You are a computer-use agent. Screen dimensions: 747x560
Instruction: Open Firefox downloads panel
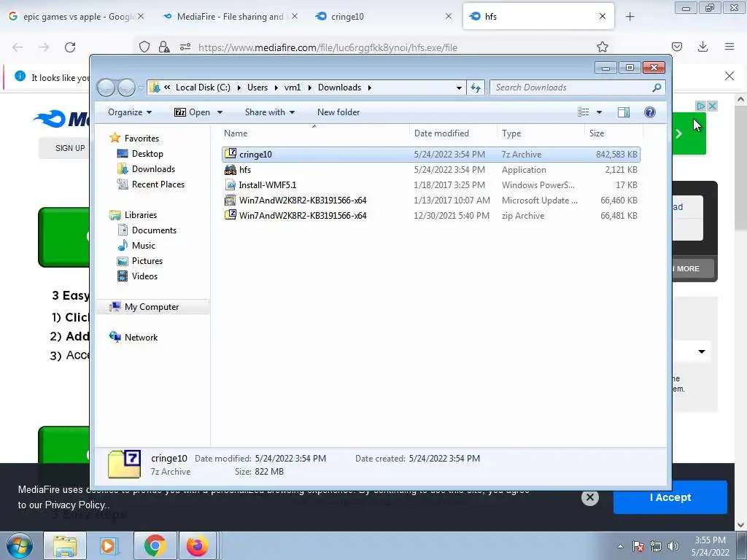click(x=703, y=47)
